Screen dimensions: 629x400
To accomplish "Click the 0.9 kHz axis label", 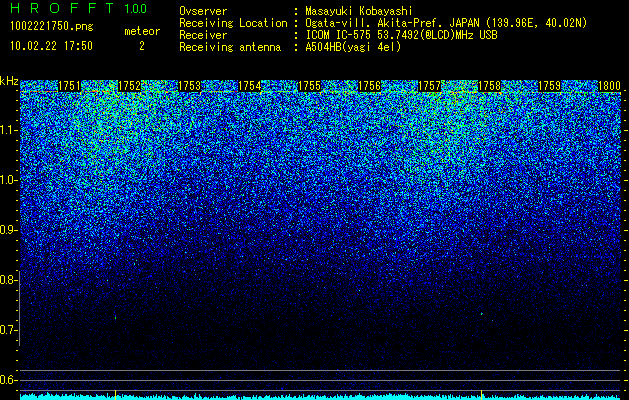I will coord(8,230).
